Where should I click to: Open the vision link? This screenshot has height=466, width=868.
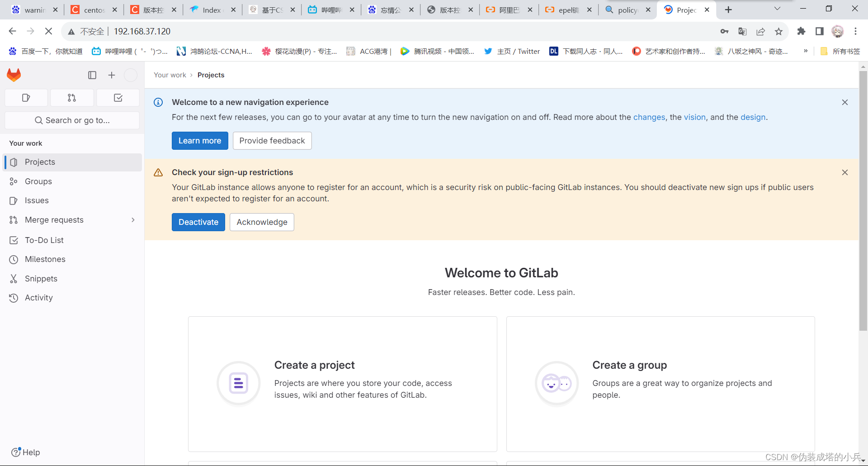coord(694,117)
